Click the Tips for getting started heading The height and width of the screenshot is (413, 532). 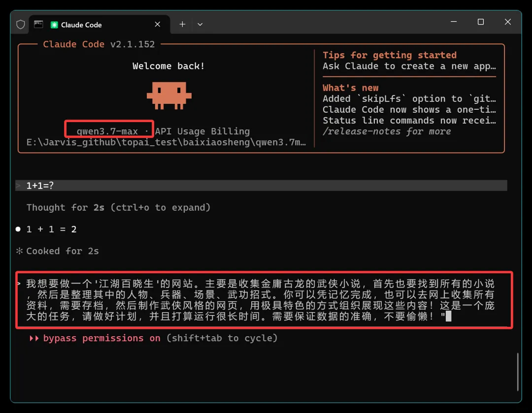390,55
